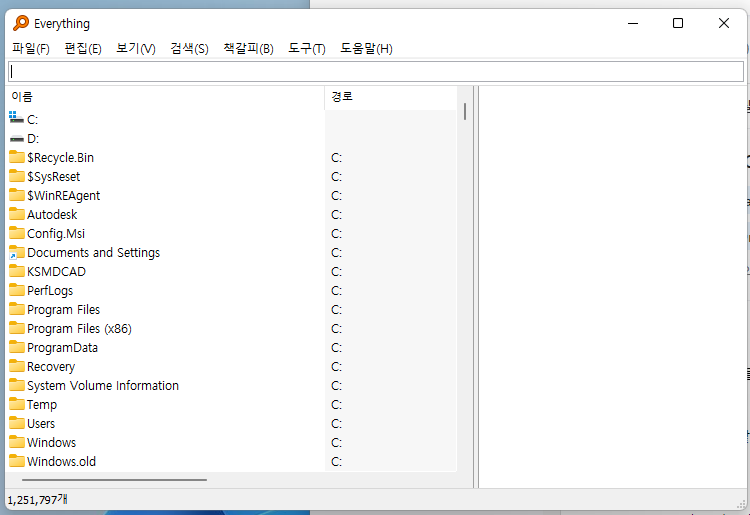Click the 'Program Files (x86)' name text
This screenshot has width=750, height=515.
click(x=79, y=329)
